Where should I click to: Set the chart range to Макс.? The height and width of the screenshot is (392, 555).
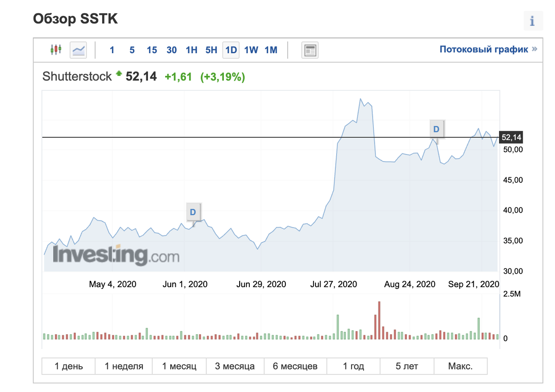(x=461, y=366)
